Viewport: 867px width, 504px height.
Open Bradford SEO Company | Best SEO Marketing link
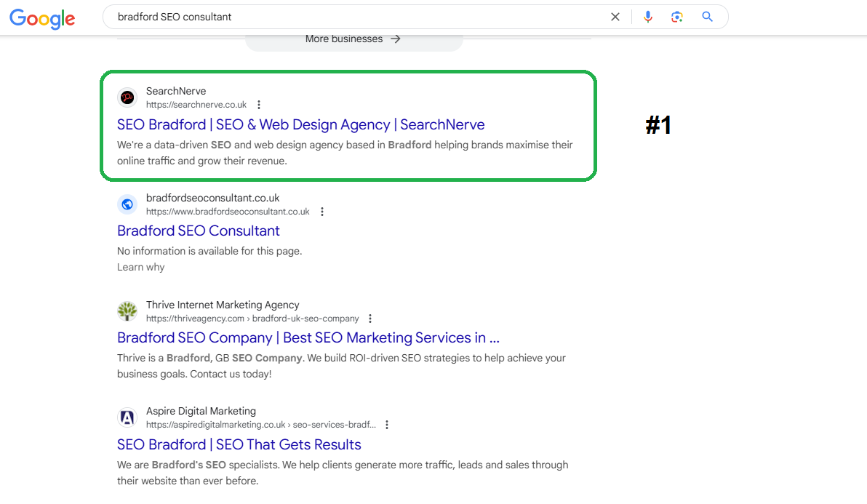click(x=308, y=337)
